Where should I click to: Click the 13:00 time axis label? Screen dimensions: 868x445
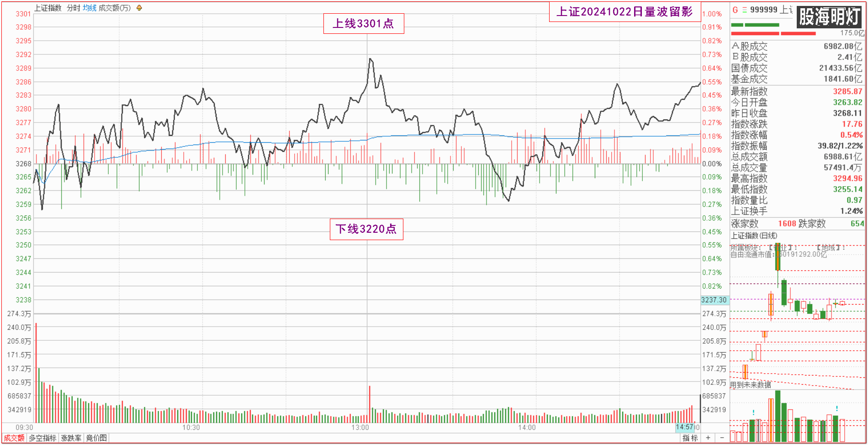coord(360,428)
